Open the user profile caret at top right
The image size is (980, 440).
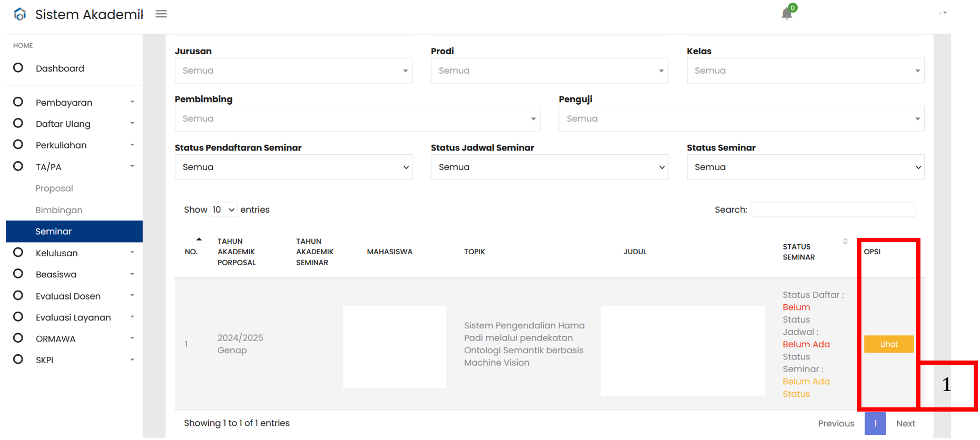pyautogui.click(x=945, y=13)
